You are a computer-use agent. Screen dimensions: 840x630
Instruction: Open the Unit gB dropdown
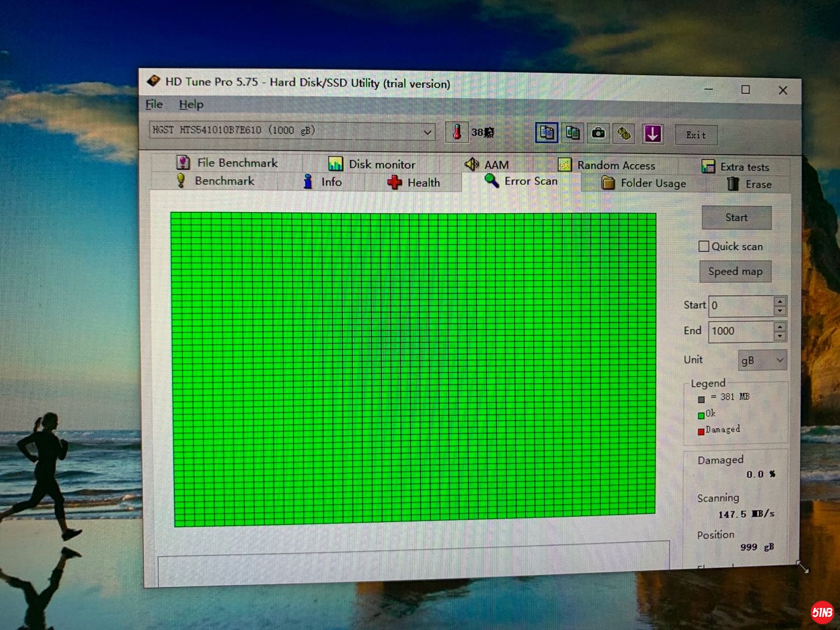pyautogui.click(x=762, y=360)
